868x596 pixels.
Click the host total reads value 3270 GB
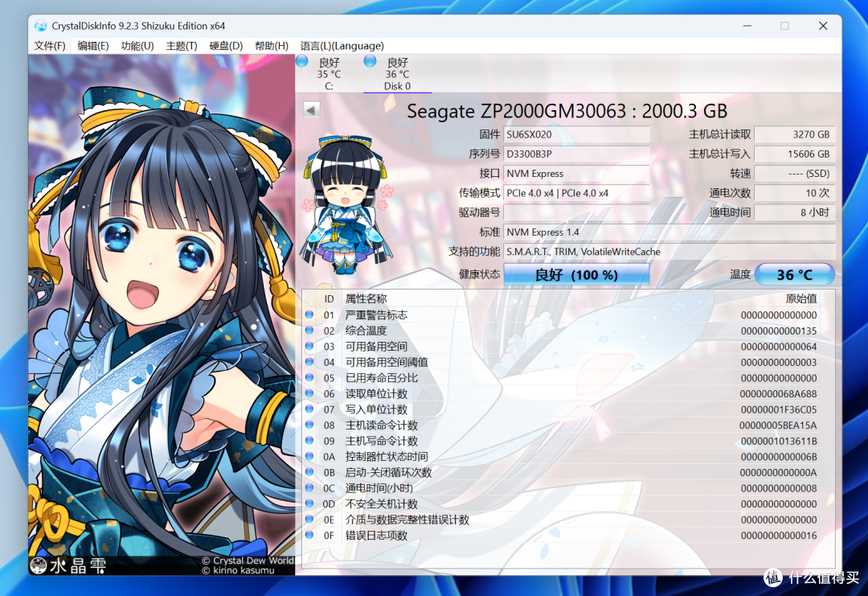(794, 134)
